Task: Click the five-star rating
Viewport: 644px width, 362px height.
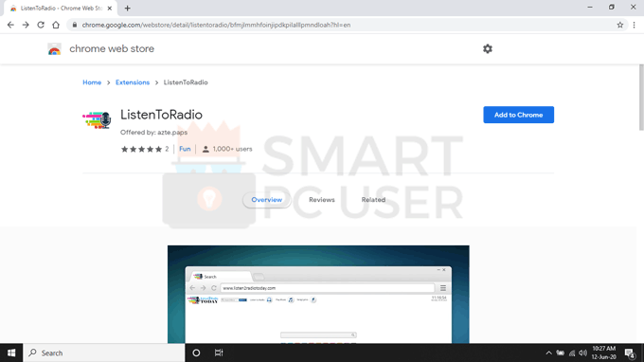Action: click(141, 149)
